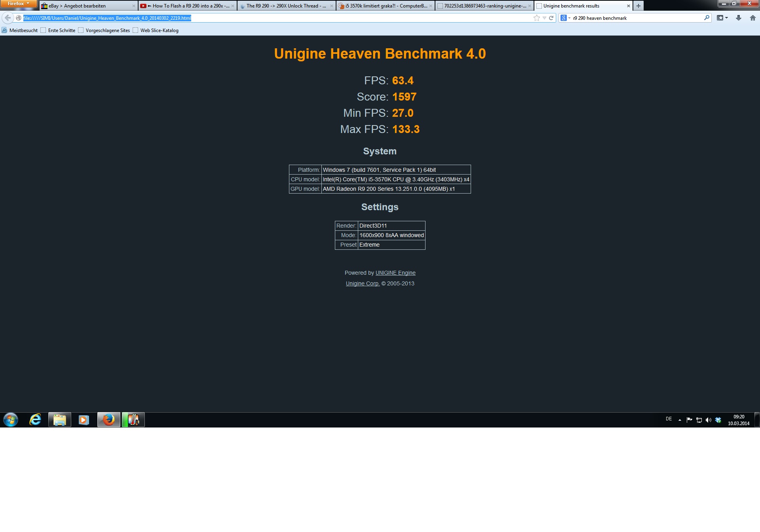
Task: Bookmark this page with the star icon
Action: click(536, 18)
